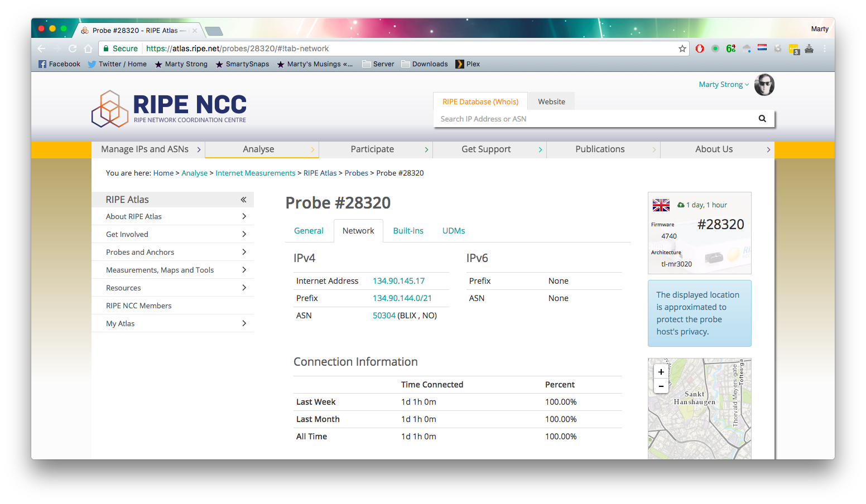Close the Probe #28320 browser tab
Image resolution: width=866 pixels, height=504 pixels.
point(195,31)
